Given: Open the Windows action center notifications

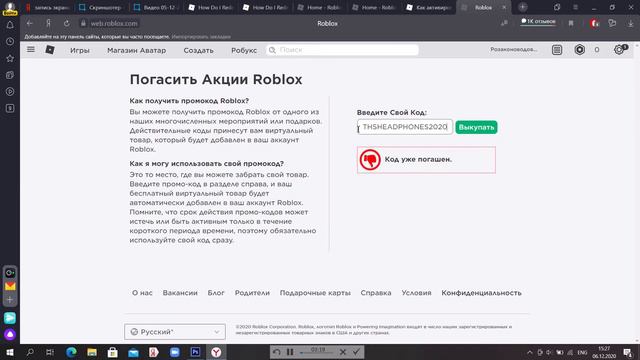Looking at the screenshot, I should point(628,352).
